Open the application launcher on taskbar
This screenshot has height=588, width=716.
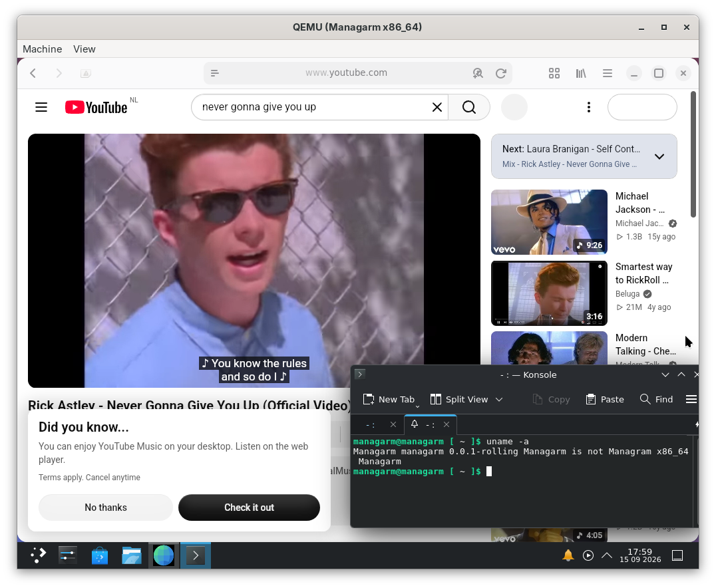click(39, 555)
